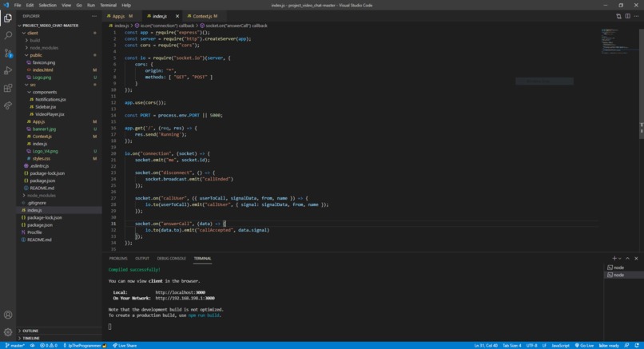Viewport: 644px width, 349px height.
Task: Switch to the OUTPUT panel tab
Action: point(142,258)
